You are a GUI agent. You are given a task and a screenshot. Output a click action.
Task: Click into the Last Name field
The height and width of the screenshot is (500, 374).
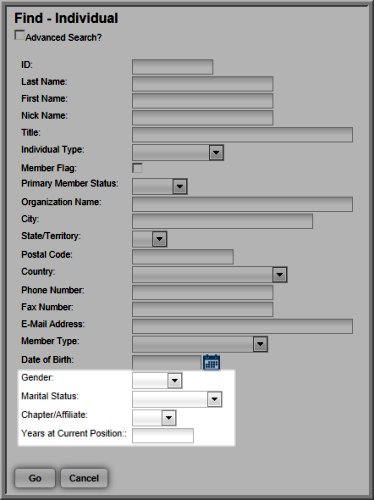[202, 84]
